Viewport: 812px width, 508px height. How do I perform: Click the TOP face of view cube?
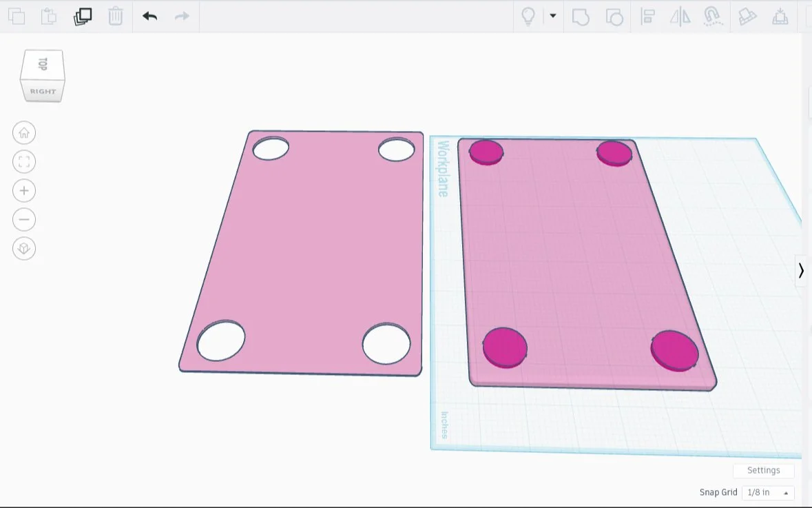coord(43,64)
